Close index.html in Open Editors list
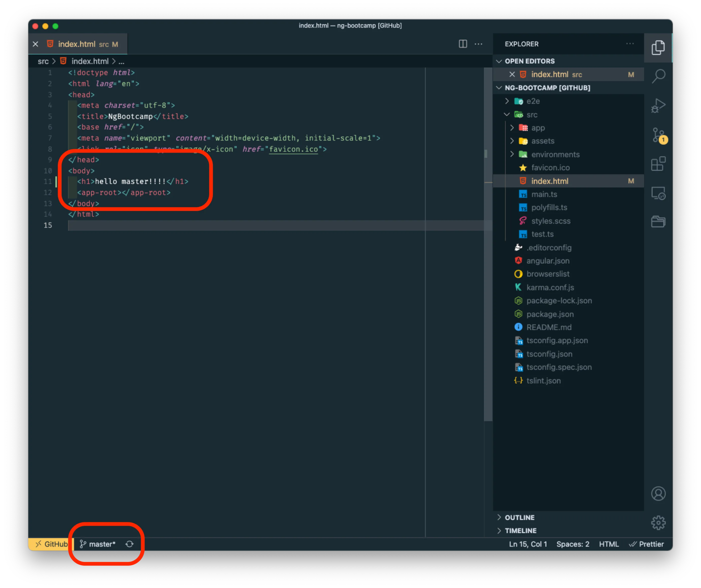The image size is (701, 588). [512, 75]
